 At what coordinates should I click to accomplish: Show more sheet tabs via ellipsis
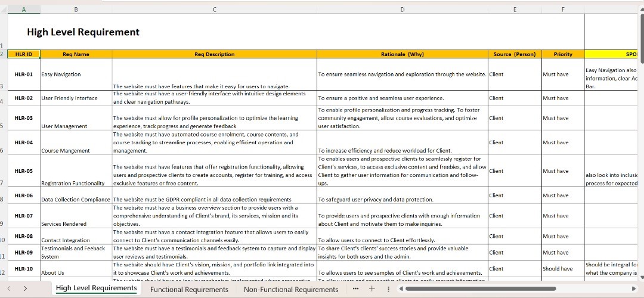(356, 289)
